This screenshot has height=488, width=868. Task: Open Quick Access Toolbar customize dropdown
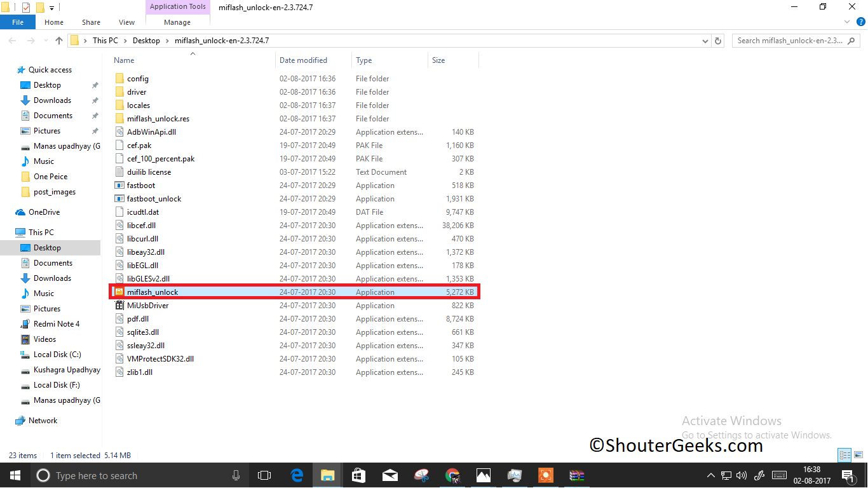tap(51, 8)
